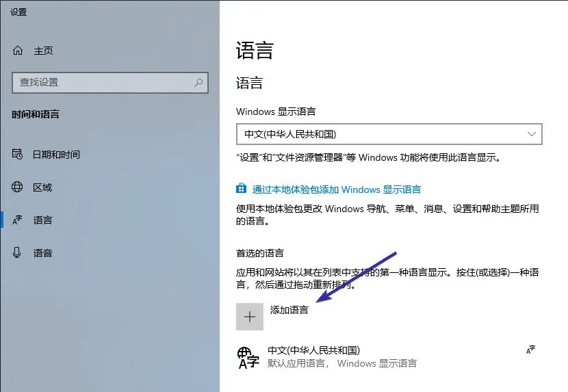The width and height of the screenshot is (568, 392).
Task: Click into the 查找设置 search field
Action: (110, 83)
